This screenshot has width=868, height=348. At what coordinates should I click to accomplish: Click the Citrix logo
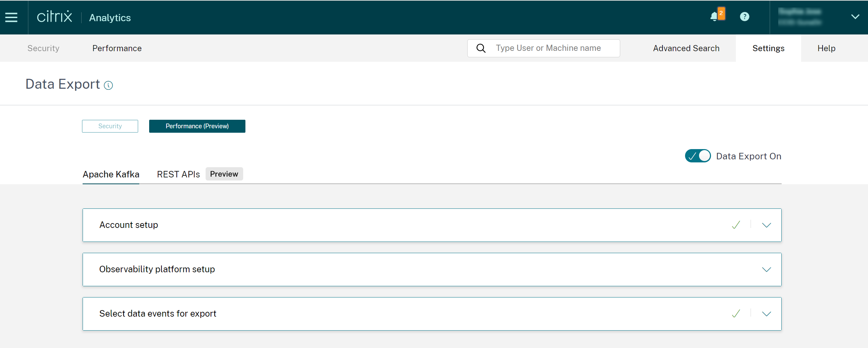tap(54, 16)
